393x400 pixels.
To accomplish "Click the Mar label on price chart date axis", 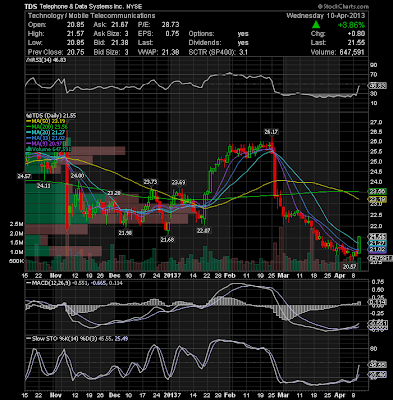I will (x=284, y=276).
